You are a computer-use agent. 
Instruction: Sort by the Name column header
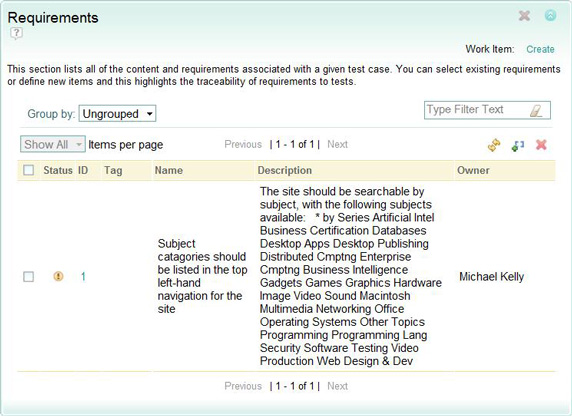click(169, 170)
